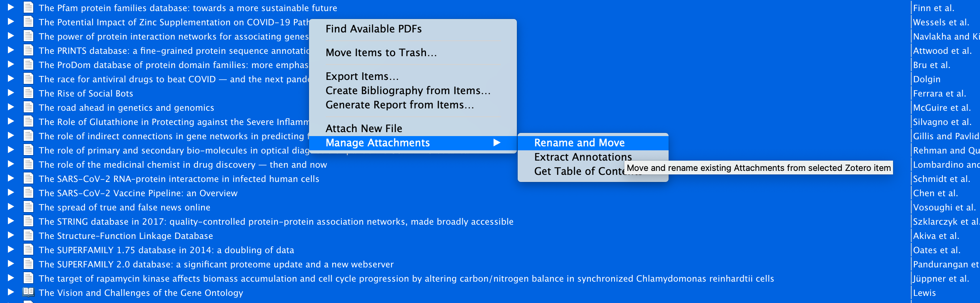Select the book icon on The Vision and Challenges entry

click(x=28, y=292)
